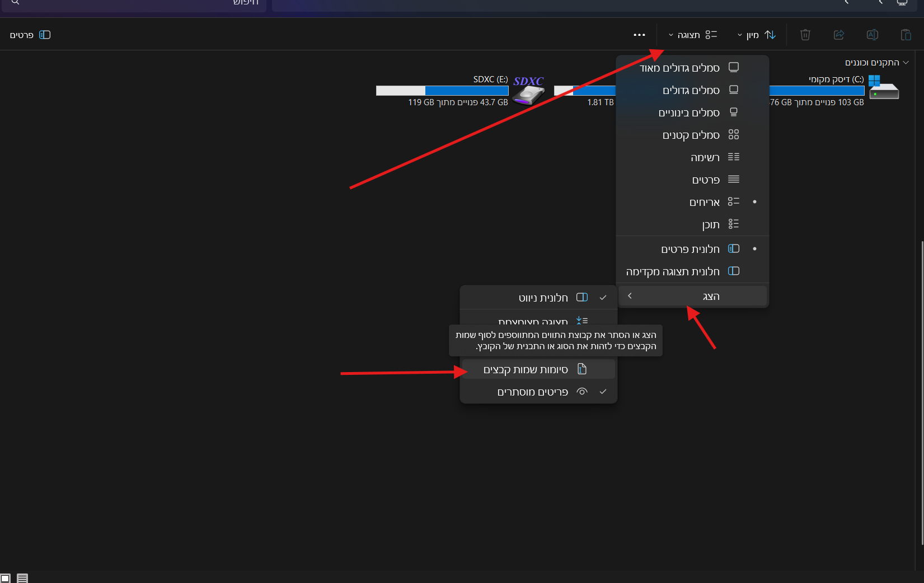Switch to large thumbnails view in status bar
Viewport: 924px width, 583px height.
[6, 578]
